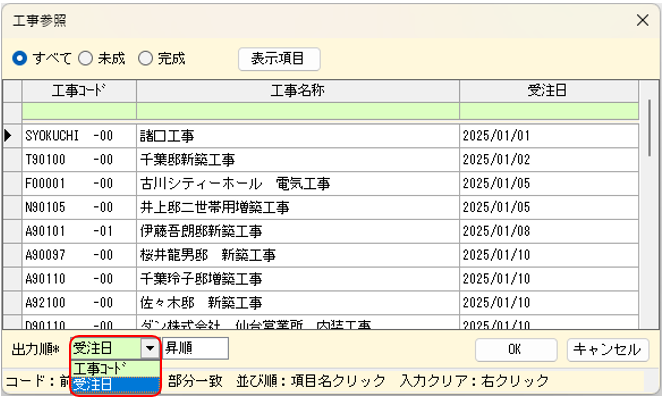
Task: Click the キャンセル button
Action: pos(608,350)
